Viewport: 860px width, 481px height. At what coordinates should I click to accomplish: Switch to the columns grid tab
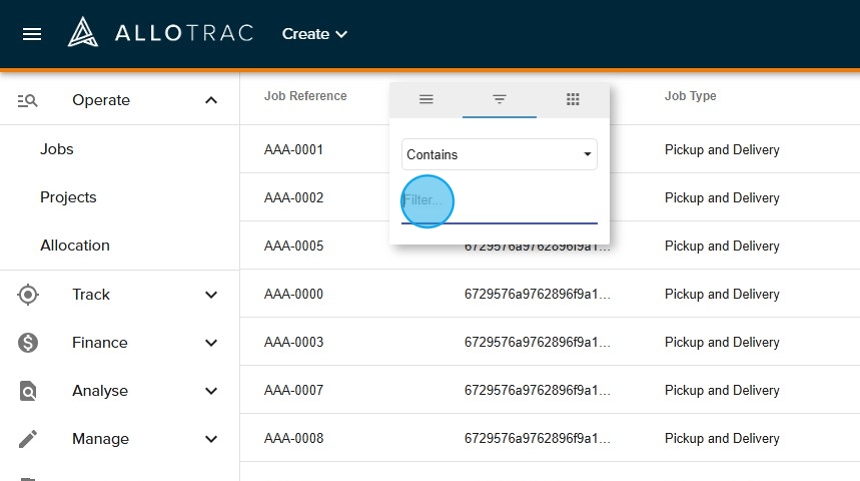573,99
